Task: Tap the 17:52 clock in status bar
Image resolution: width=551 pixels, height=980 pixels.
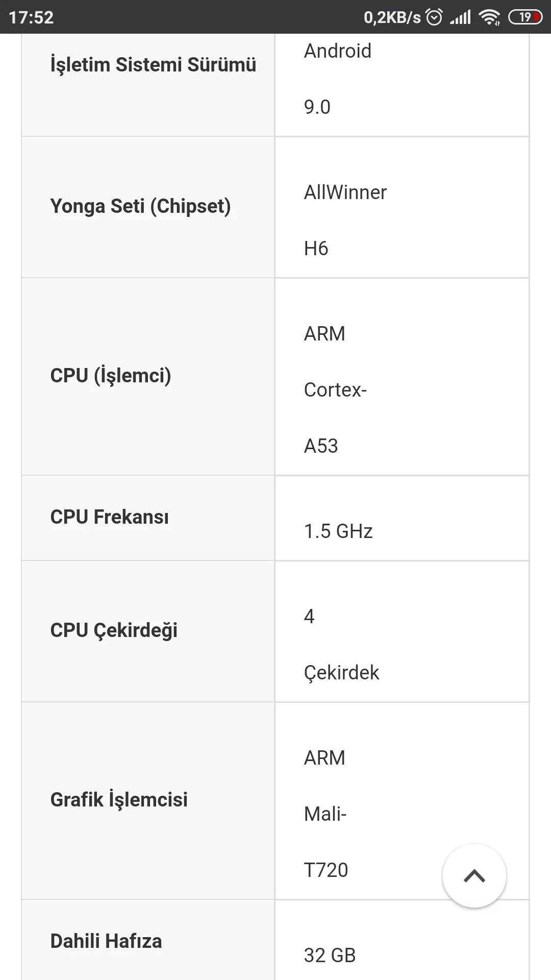Action: 31,17
